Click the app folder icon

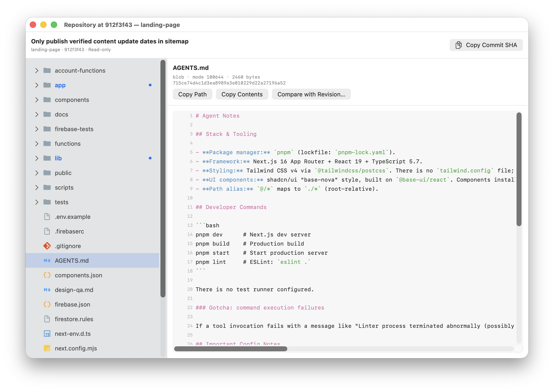[47, 85]
